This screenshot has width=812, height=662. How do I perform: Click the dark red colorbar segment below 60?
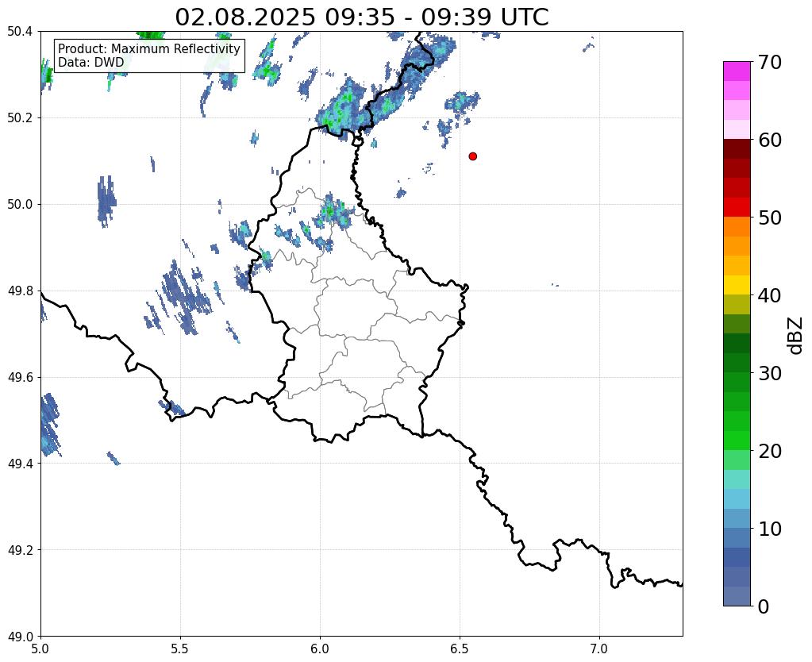[x=737, y=149]
